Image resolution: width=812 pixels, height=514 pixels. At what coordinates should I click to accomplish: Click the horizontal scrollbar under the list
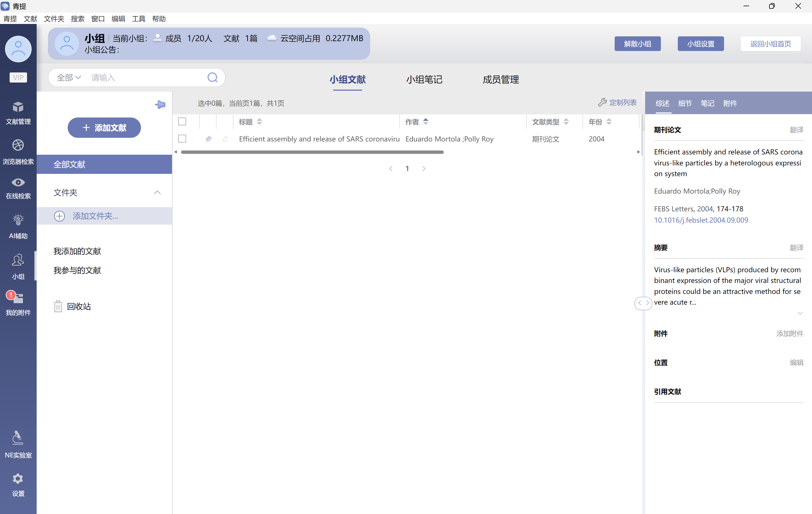pos(312,152)
